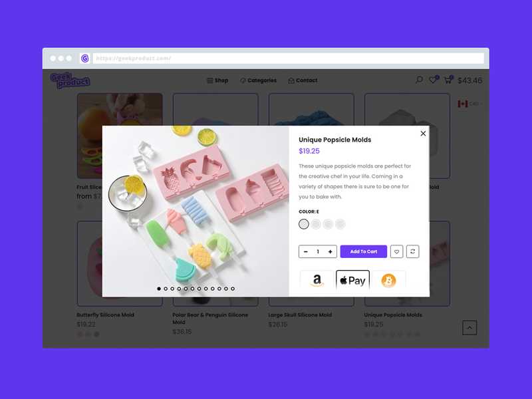Viewport: 532px width, 399px height.
Task: Jump to the last image slider dot
Action: click(233, 289)
